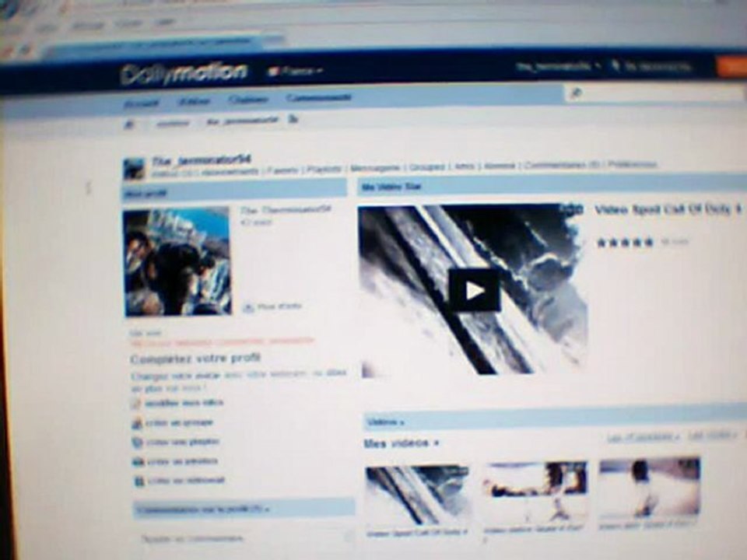Click the Ajouter un commentaire field

(247, 539)
